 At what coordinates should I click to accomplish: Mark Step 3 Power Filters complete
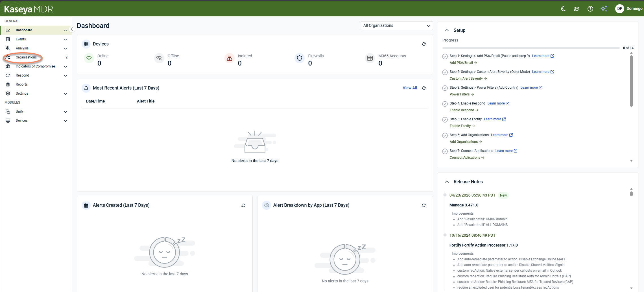tap(445, 88)
